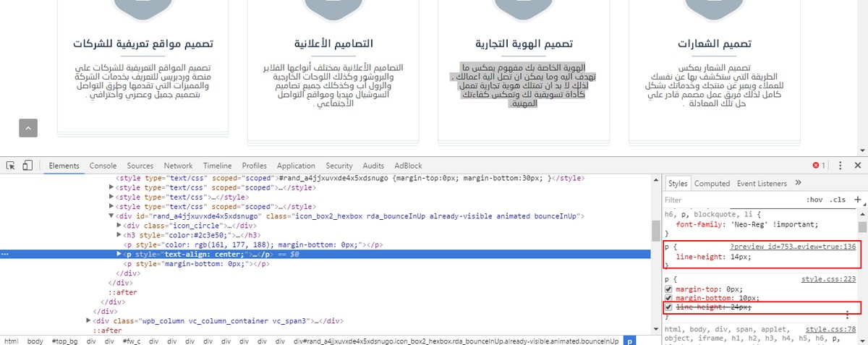868x345 pixels.
Task: Select the Styles sidebar tab
Action: coord(678,184)
